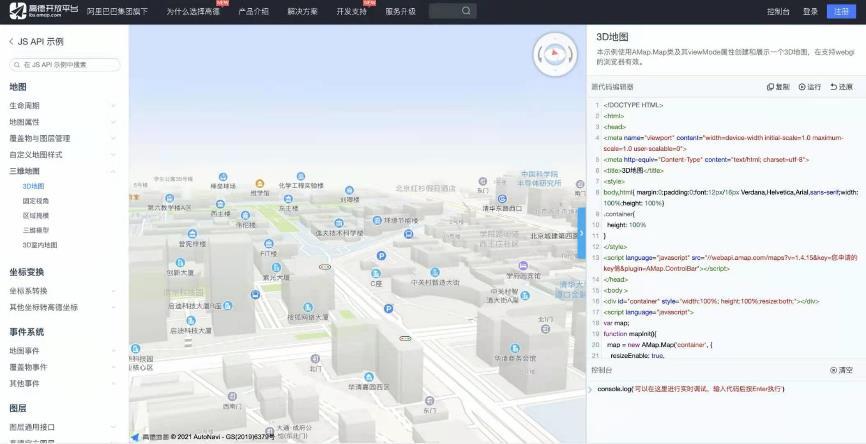Click the Amap open platform logo
The image size is (866, 444).
(43, 10)
